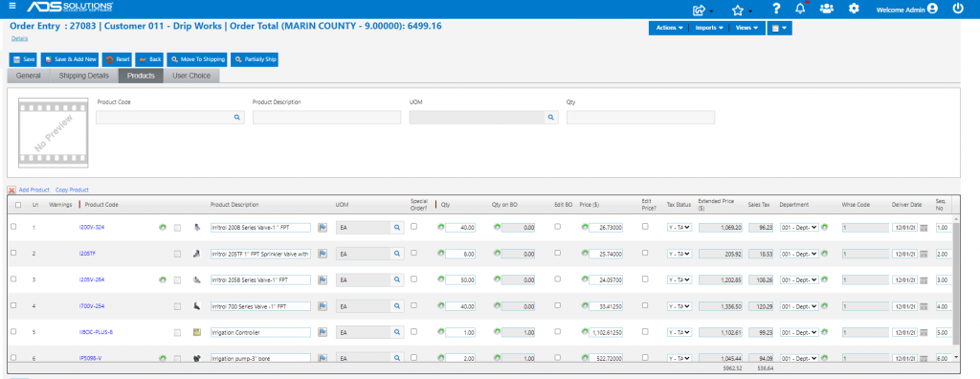Image resolution: width=980 pixels, height=379 pixels.
Task: Open the notifications bell icon
Action: [800, 9]
